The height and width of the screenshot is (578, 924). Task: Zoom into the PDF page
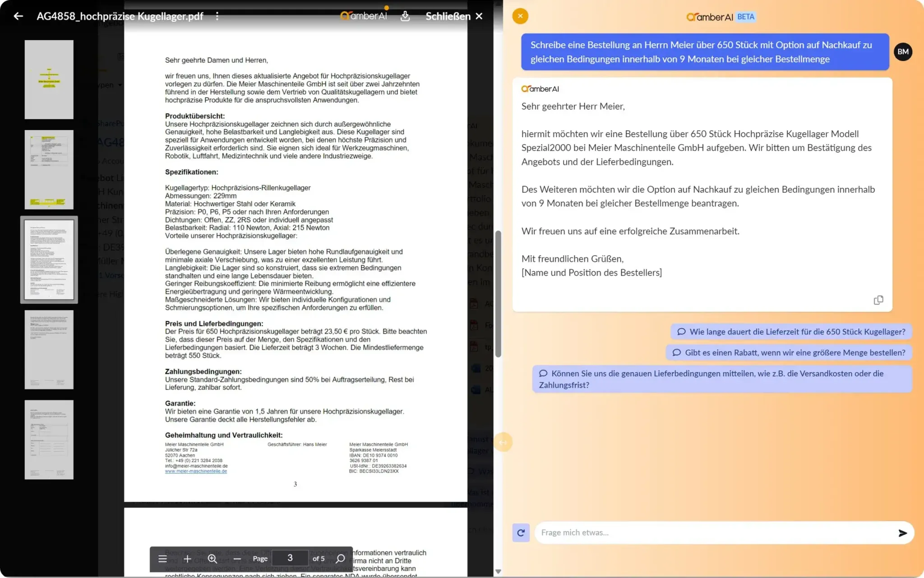212,559
